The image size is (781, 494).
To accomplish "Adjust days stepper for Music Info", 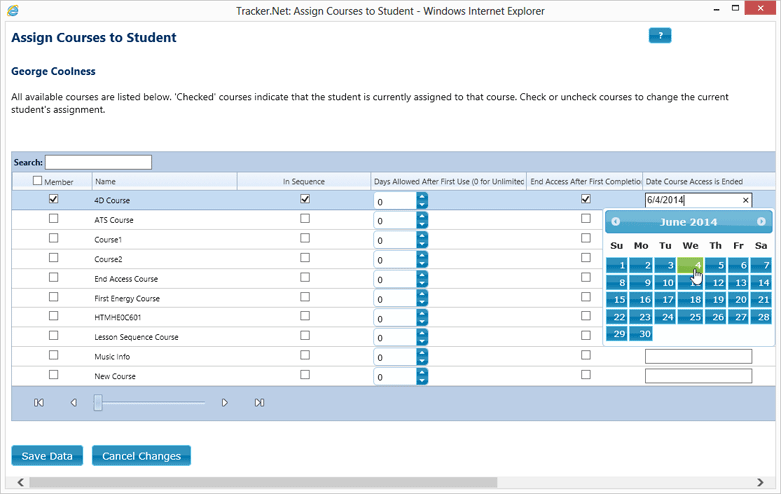I will 422,357.
